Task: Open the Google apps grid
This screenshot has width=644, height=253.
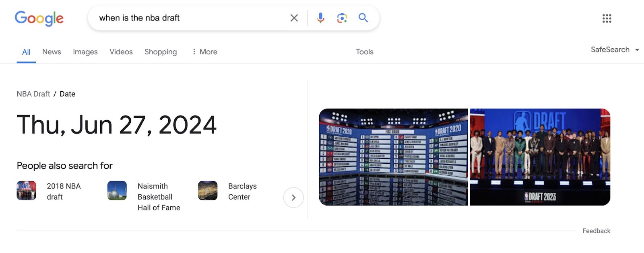Action: tap(607, 19)
